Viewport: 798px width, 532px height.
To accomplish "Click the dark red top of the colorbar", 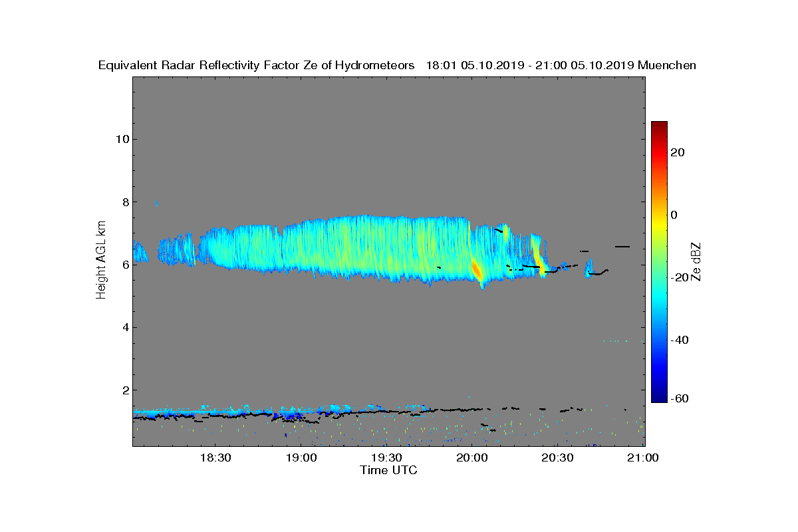I will pyautogui.click(x=659, y=125).
